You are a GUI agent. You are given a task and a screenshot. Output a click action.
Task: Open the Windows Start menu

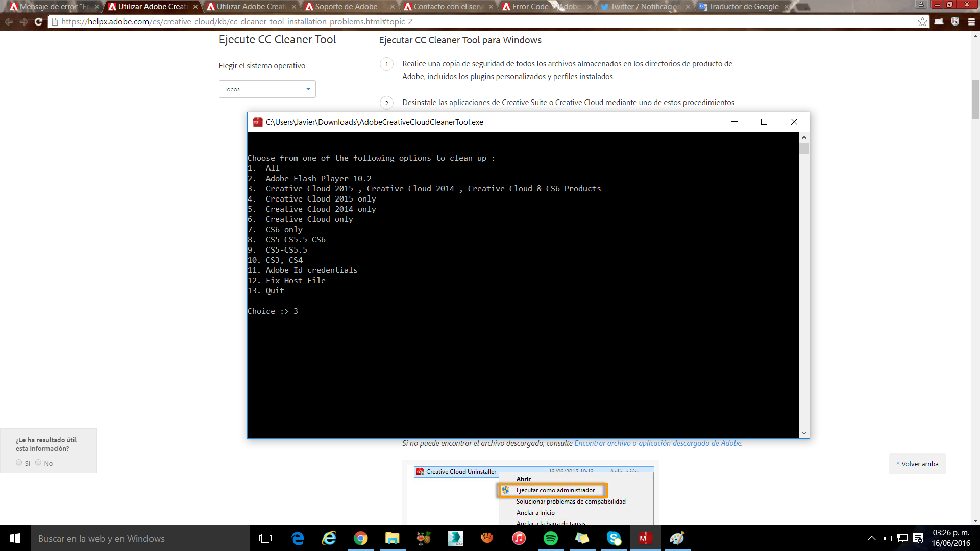pyautogui.click(x=15, y=538)
